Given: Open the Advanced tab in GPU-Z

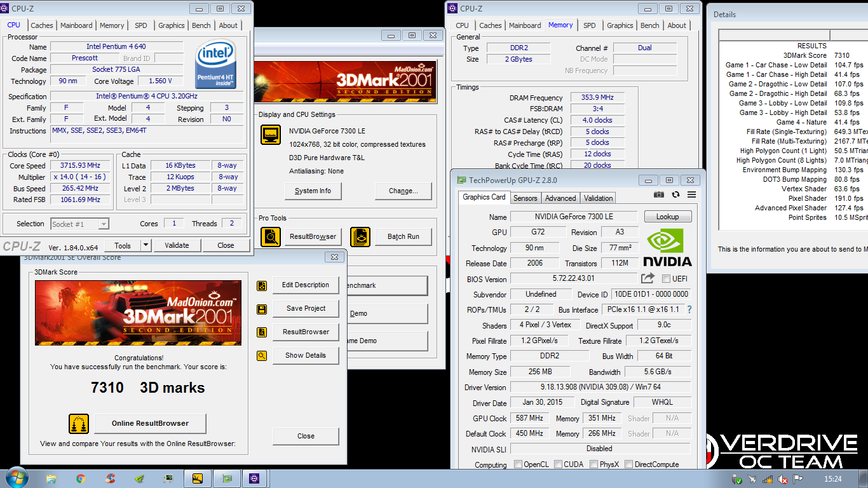Looking at the screenshot, I should click(560, 198).
